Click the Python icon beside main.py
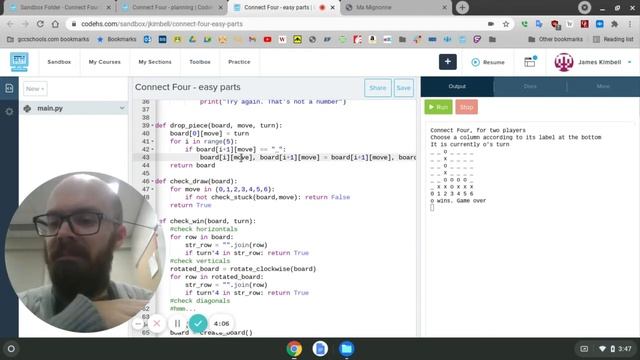The image size is (640, 360). (x=27, y=109)
